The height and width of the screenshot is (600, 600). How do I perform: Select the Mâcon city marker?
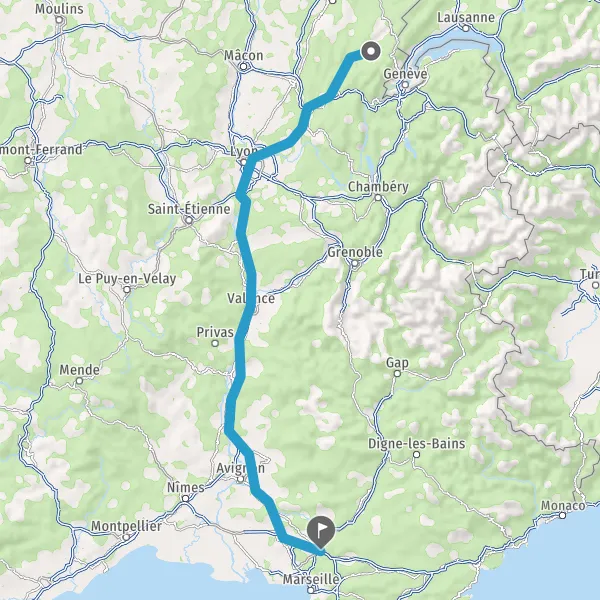tap(244, 67)
